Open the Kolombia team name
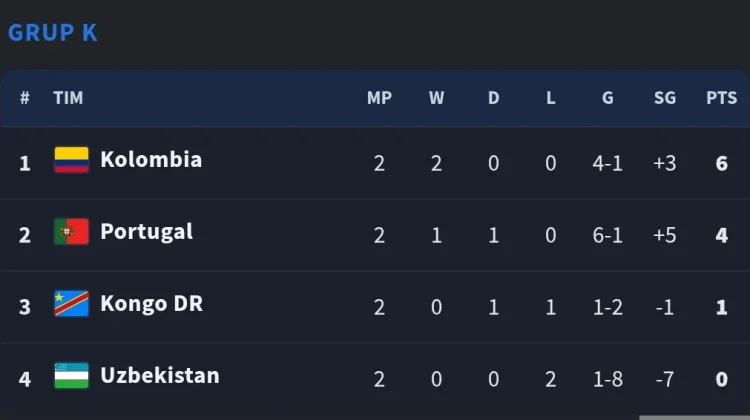Image resolution: width=750 pixels, height=420 pixels. (151, 160)
